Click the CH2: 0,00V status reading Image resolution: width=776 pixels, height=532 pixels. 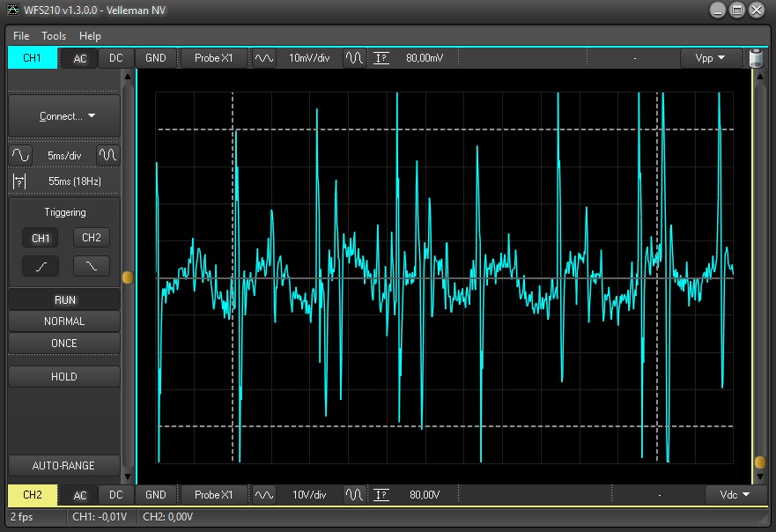(x=167, y=517)
